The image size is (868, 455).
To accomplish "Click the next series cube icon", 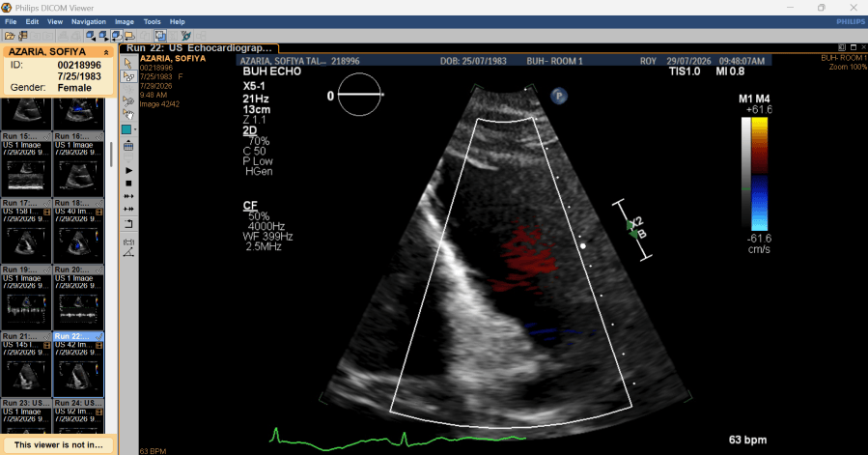I will pyautogui.click(x=103, y=36).
